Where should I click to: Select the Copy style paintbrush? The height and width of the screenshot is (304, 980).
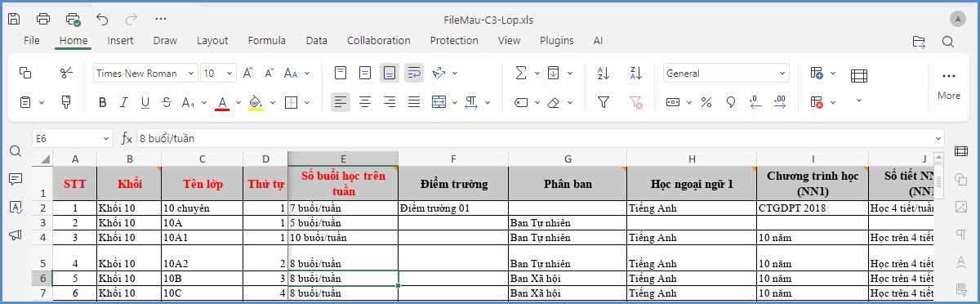[x=67, y=102]
